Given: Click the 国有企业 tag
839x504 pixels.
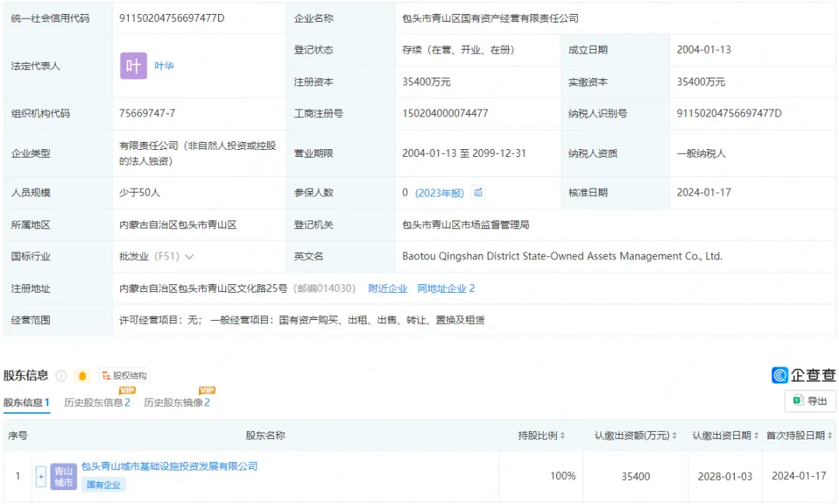Looking at the screenshot, I should (x=103, y=485).
